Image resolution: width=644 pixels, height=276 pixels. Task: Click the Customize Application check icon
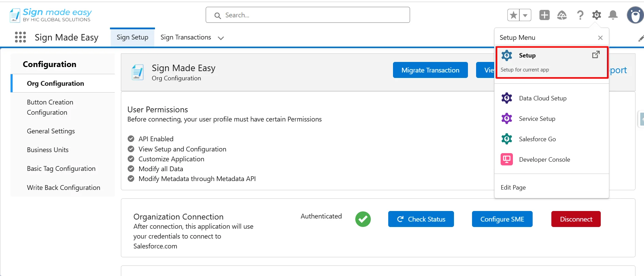131,159
